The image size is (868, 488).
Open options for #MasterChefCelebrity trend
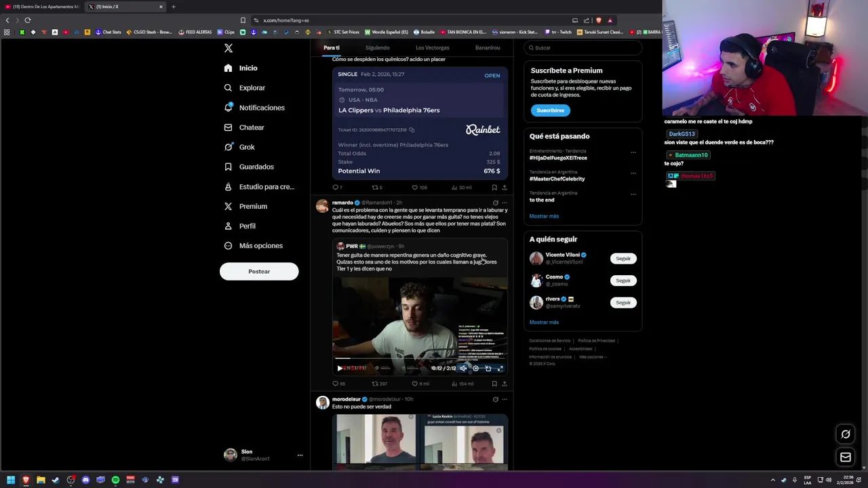coord(633,173)
